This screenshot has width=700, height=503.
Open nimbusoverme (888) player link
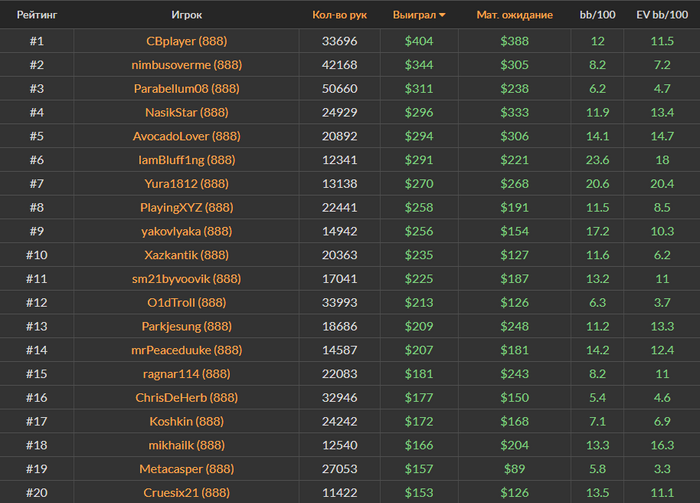coord(187,65)
